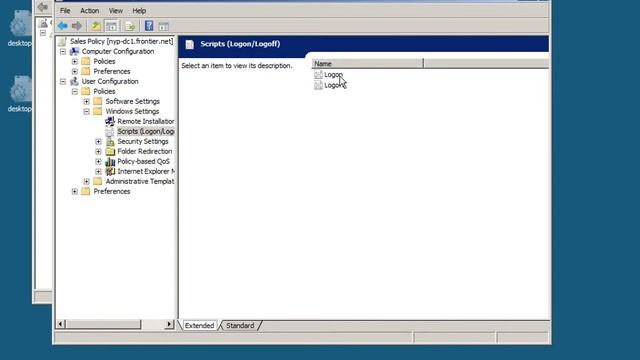Select the Software Settings tree label
The height and width of the screenshot is (360, 640).
tap(133, 101)
